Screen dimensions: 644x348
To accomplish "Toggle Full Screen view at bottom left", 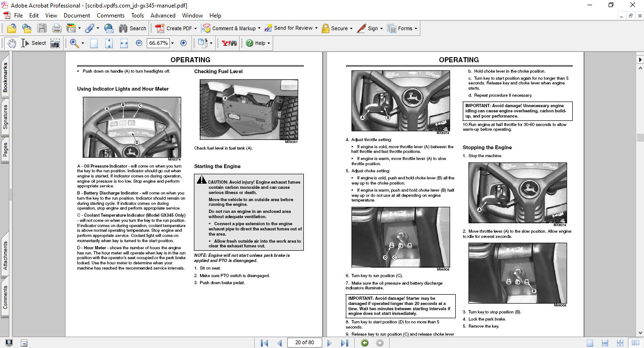I will (x=9, y=343).
